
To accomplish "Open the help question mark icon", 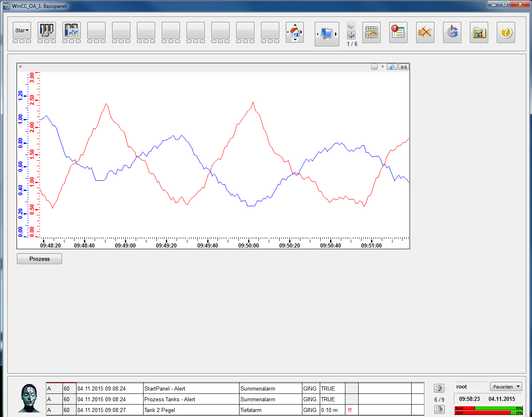I will (506, 32).
